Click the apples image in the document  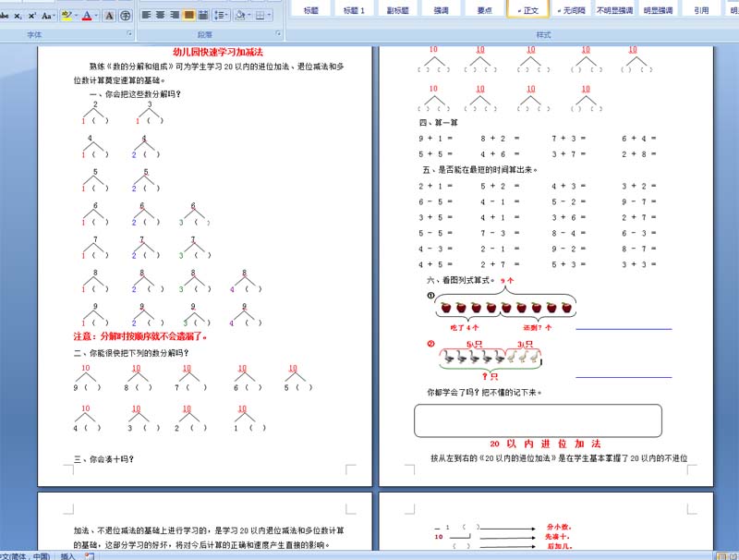[506, 308]
